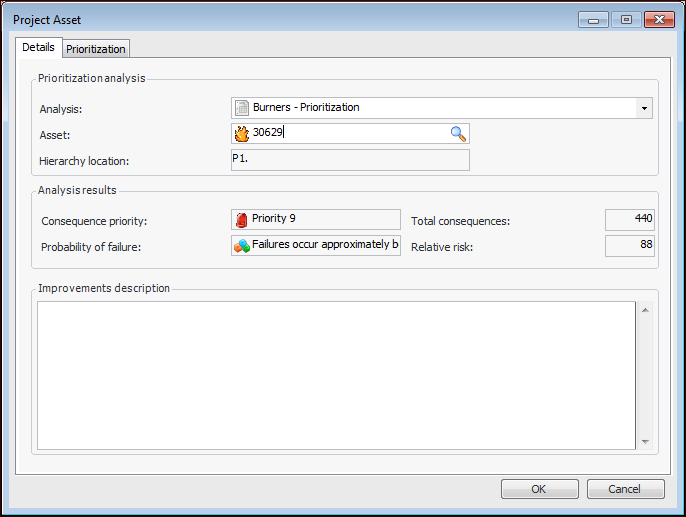Maximize the Project Asset window
686x517 pixels.
pyautogui.click(x=626, y=20)
